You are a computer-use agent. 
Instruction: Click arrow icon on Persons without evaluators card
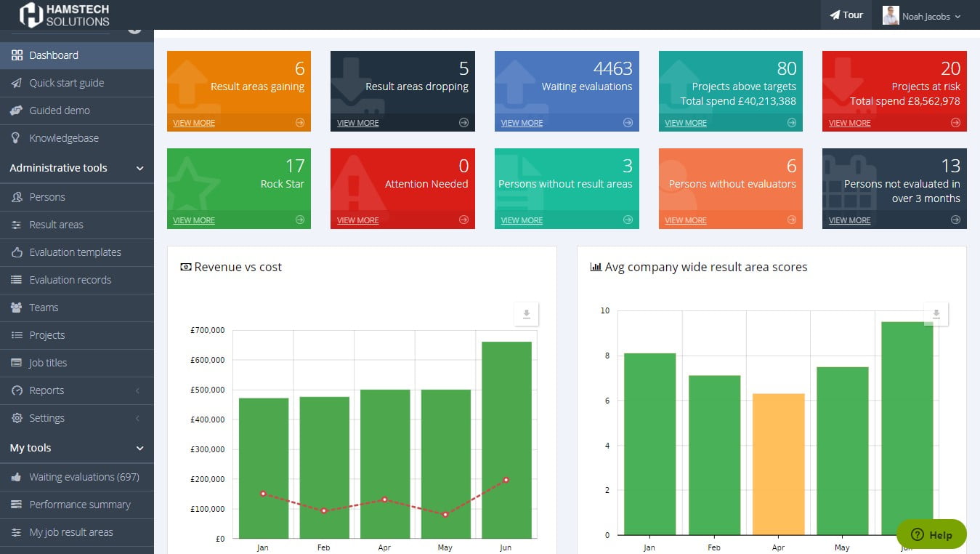click(792, 220)
